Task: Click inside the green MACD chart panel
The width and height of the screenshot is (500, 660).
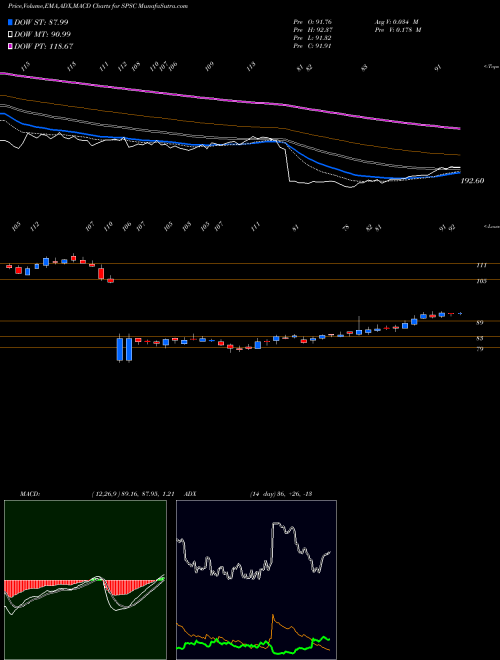Action: click(85, 580)
